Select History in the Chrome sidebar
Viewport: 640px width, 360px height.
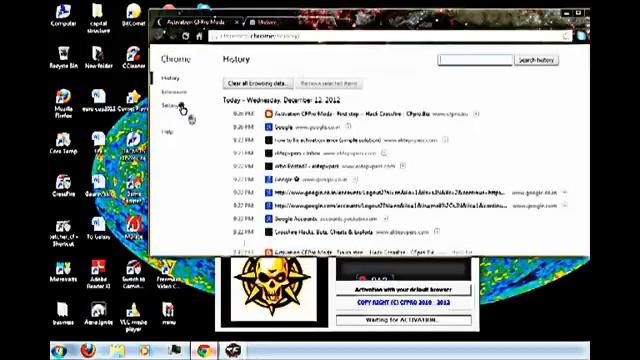pos(170,78)
